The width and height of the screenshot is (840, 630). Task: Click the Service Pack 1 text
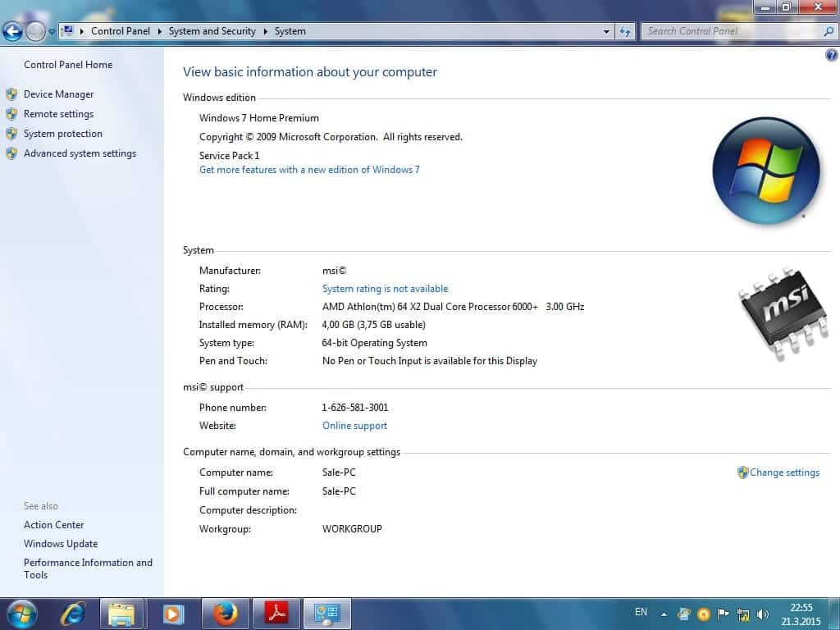pos(230,156)
